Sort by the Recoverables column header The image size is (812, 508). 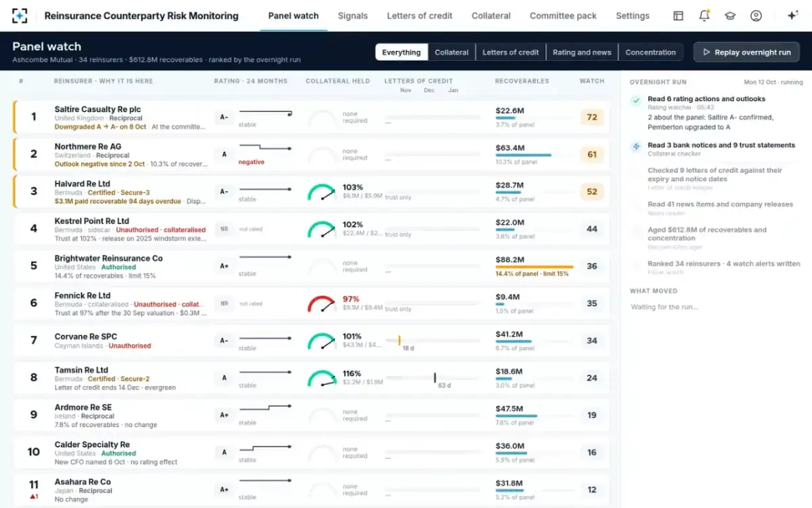[522, 81]
